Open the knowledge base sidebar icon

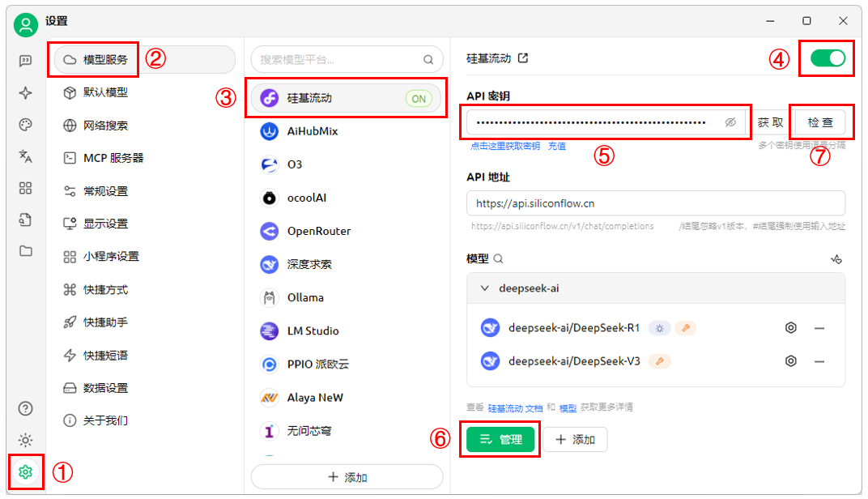(x=25, y=220)
